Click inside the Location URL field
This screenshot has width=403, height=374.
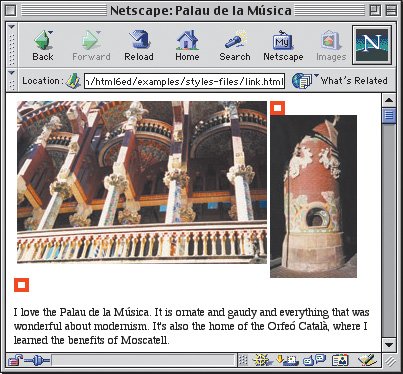point(184,81)
